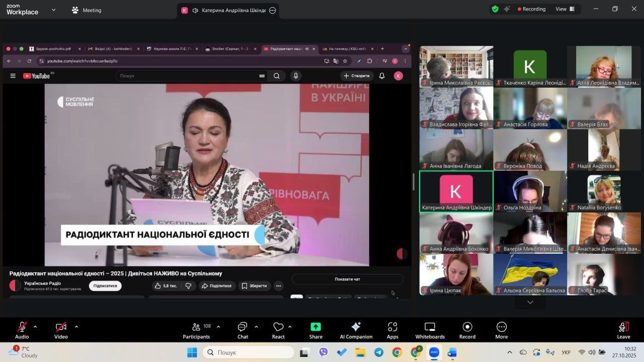Viewport: 644px width, 362px height.
Task: Open the React emoji menu
Action: (x=278, y=330)
